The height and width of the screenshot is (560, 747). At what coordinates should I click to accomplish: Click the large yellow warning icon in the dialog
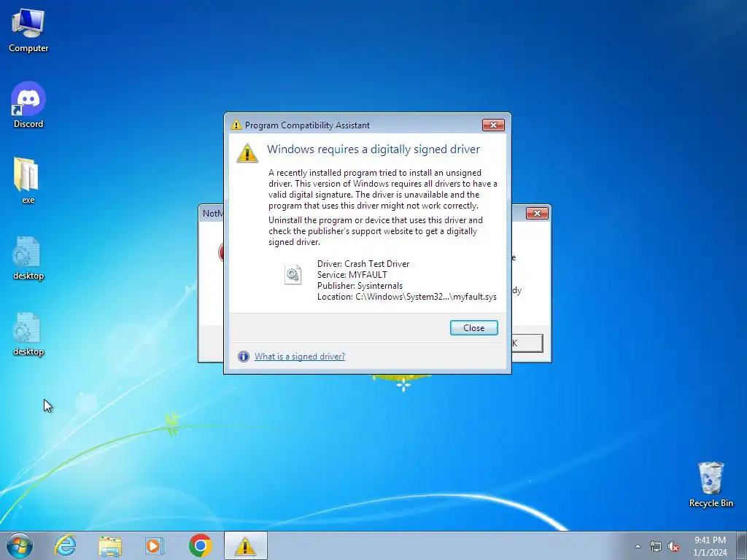[247, 153]
